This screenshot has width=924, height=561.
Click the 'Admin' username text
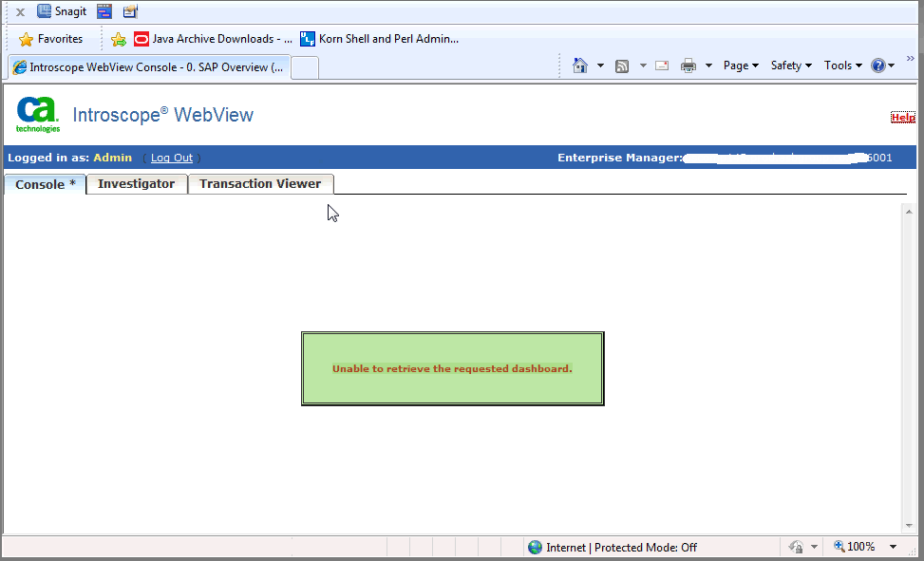click(113, 158)
